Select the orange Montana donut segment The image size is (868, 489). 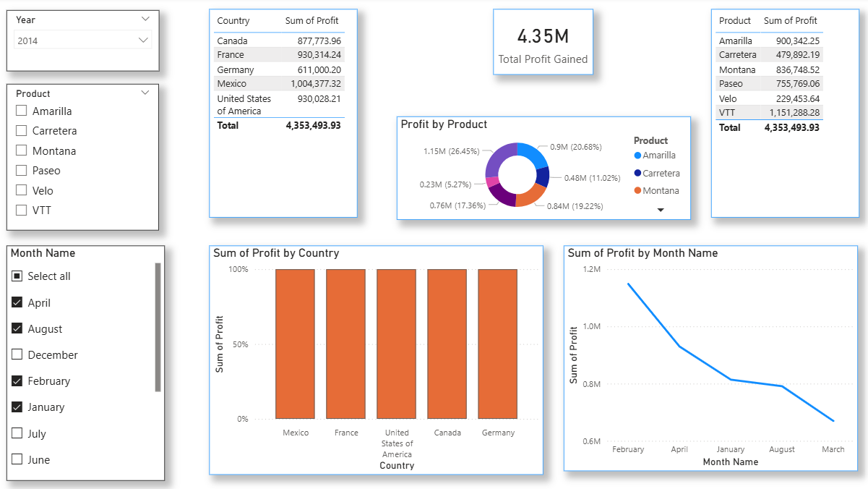[x=531, y=194]
